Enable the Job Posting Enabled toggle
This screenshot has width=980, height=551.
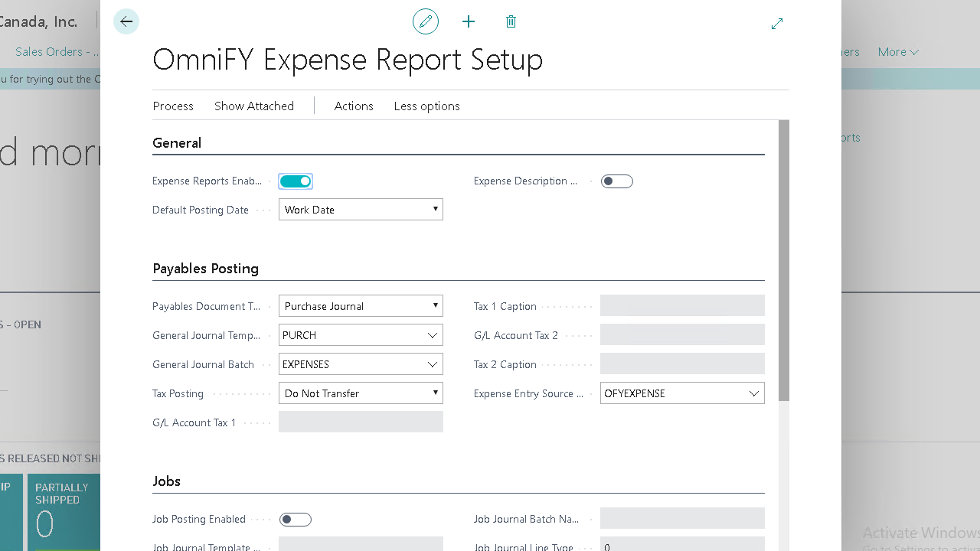(x=296, y=520)
